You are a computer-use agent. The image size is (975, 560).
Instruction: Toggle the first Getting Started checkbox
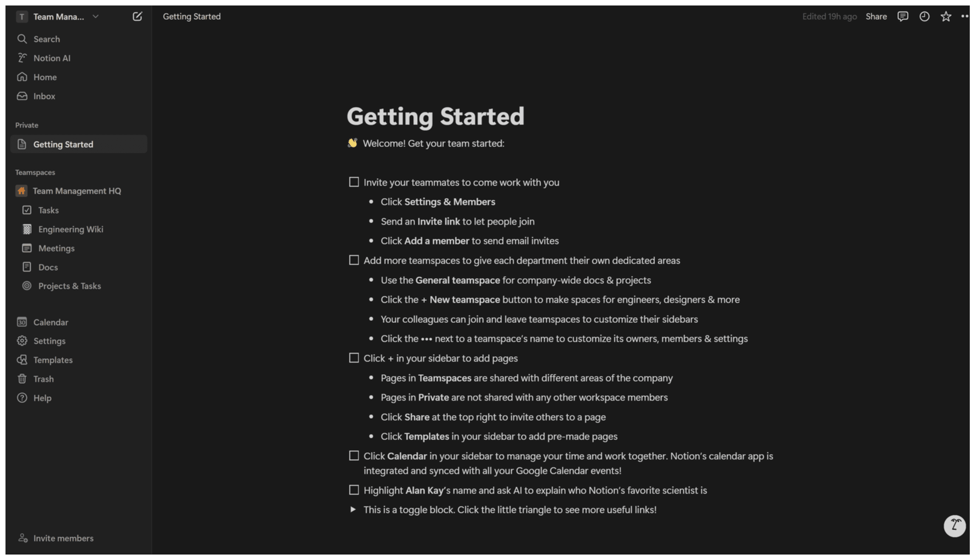353,182
